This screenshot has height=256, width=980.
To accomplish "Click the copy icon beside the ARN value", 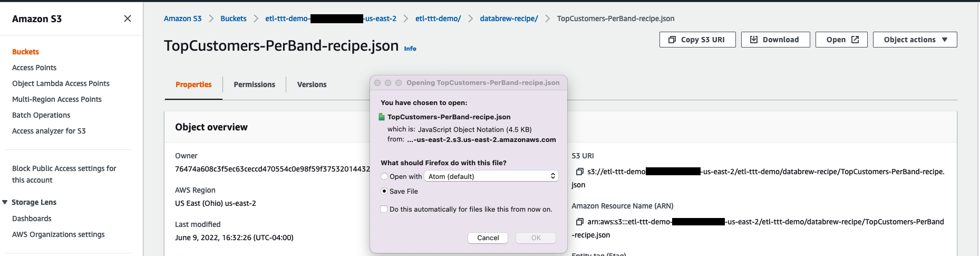I will pyautogui.click(x=579, y=222).
